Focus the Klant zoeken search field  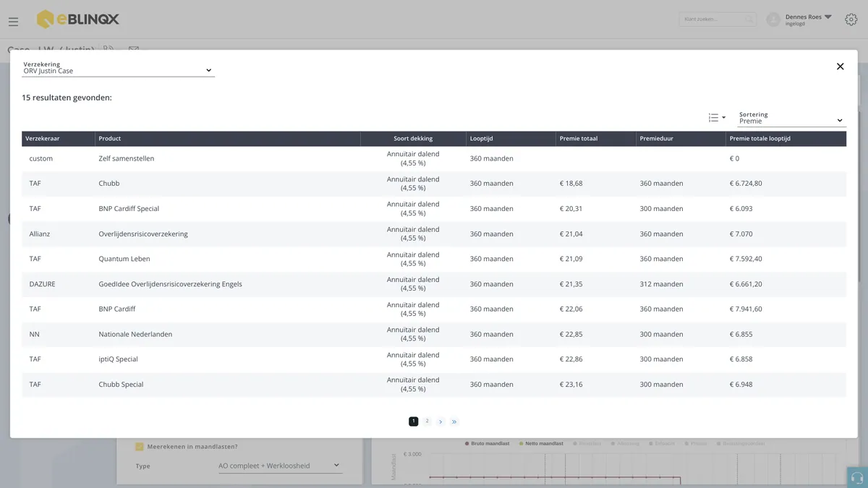718,20
